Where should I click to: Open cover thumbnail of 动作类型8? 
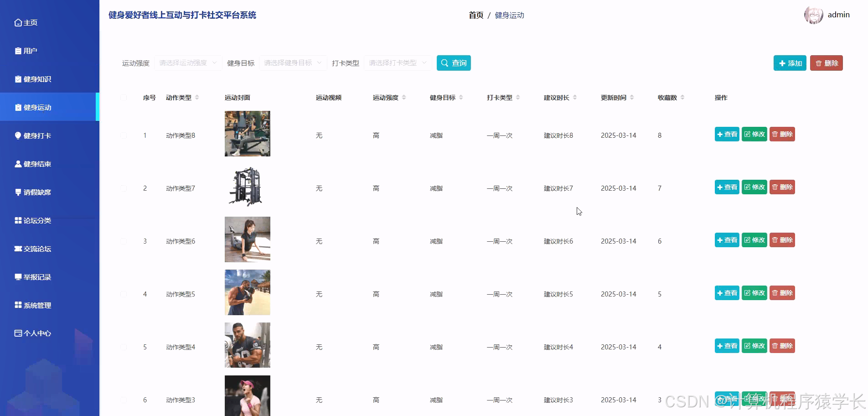pyautogui.click(x=248, y=134)
